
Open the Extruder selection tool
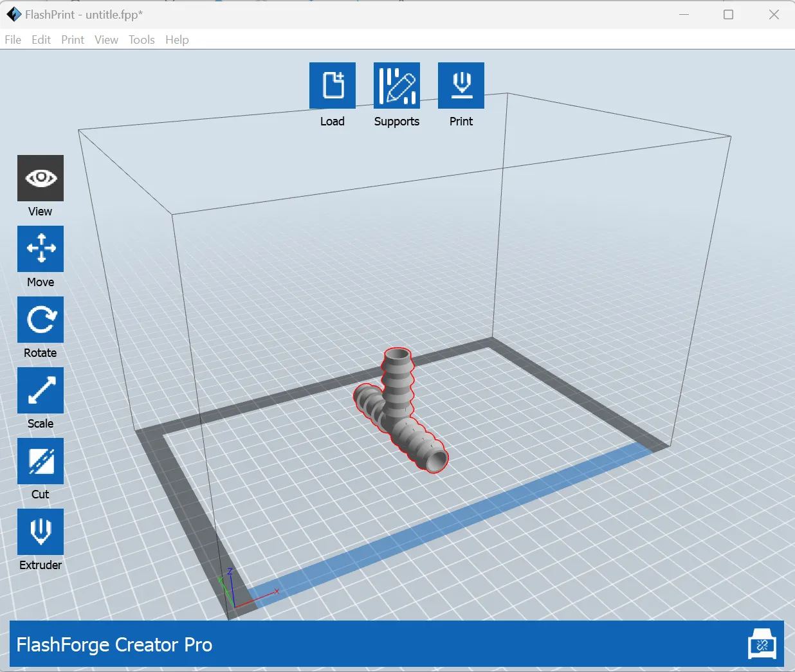(41, 532)
